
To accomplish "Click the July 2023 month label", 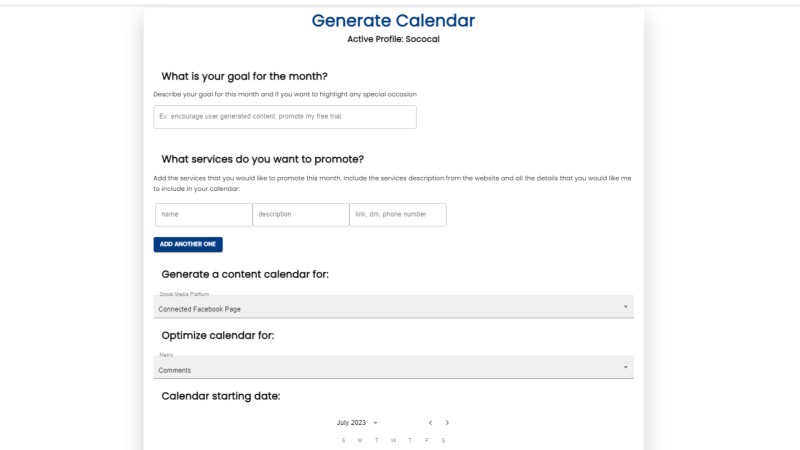I will coord(351,423).
